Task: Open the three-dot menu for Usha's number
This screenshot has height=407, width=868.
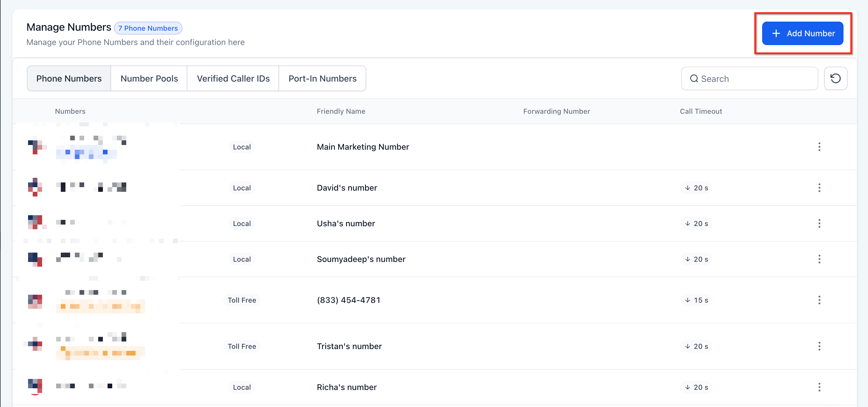Action: point(819,224)
